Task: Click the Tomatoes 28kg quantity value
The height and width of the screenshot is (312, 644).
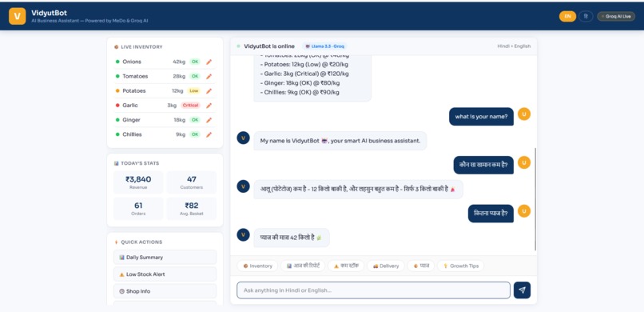Action: [179, 77]
